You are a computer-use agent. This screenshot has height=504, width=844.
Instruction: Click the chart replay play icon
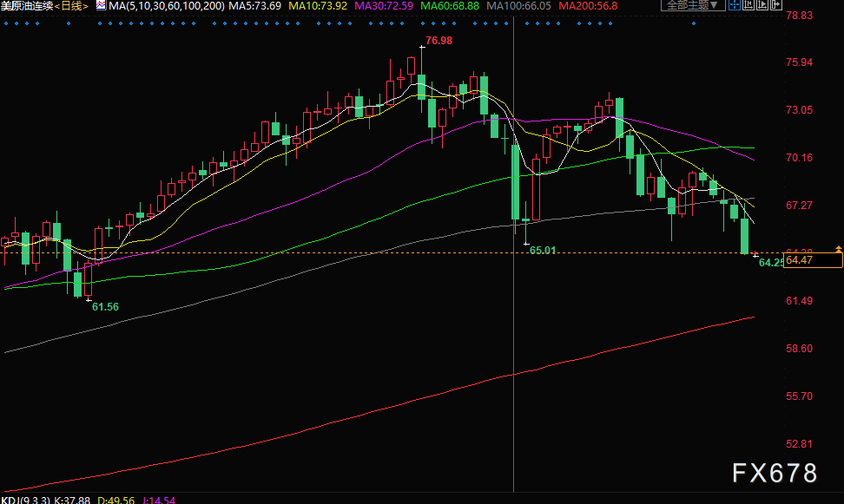tap(762, 5)
